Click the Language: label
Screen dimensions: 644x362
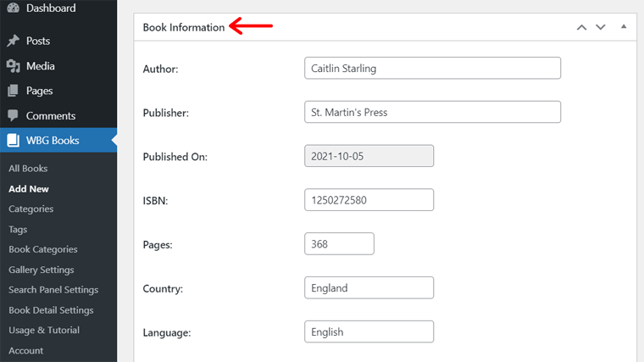(167, 332)
